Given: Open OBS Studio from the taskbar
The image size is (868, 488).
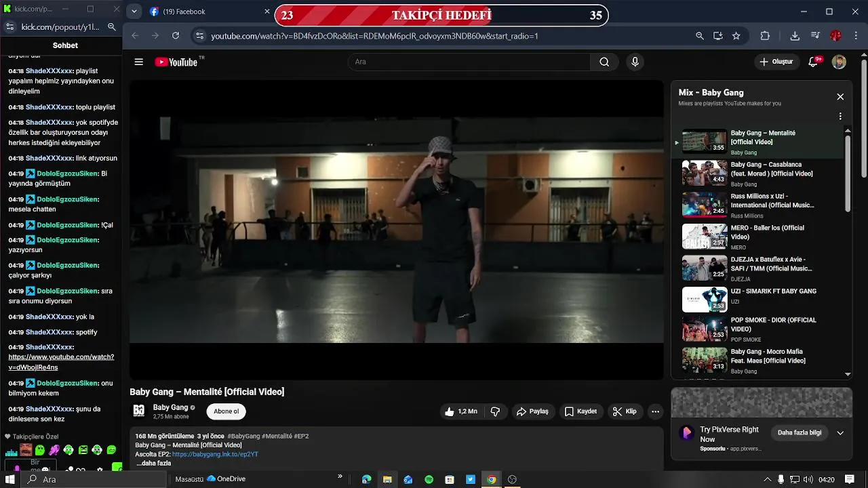Looking at the screenshot, I should 512,479.
